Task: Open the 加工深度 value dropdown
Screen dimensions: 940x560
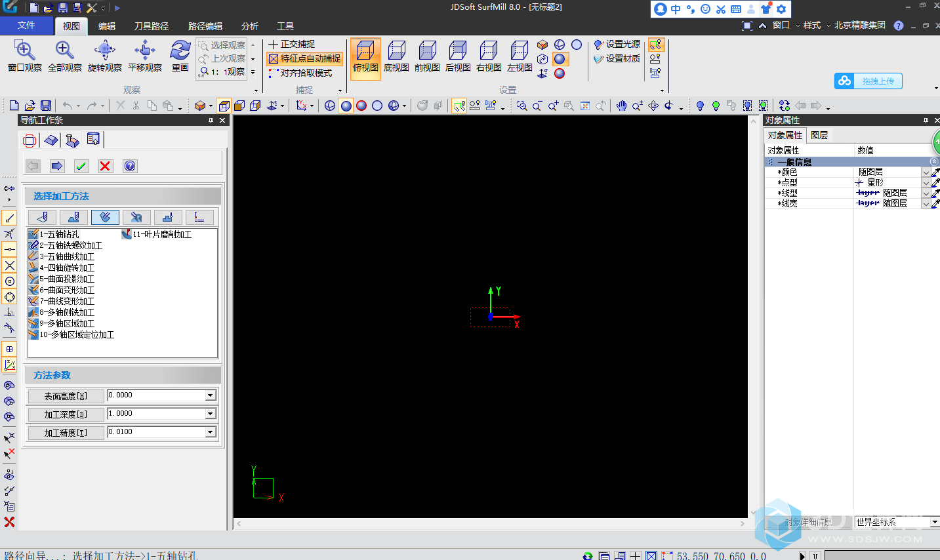Action: [x=211, y=414]
